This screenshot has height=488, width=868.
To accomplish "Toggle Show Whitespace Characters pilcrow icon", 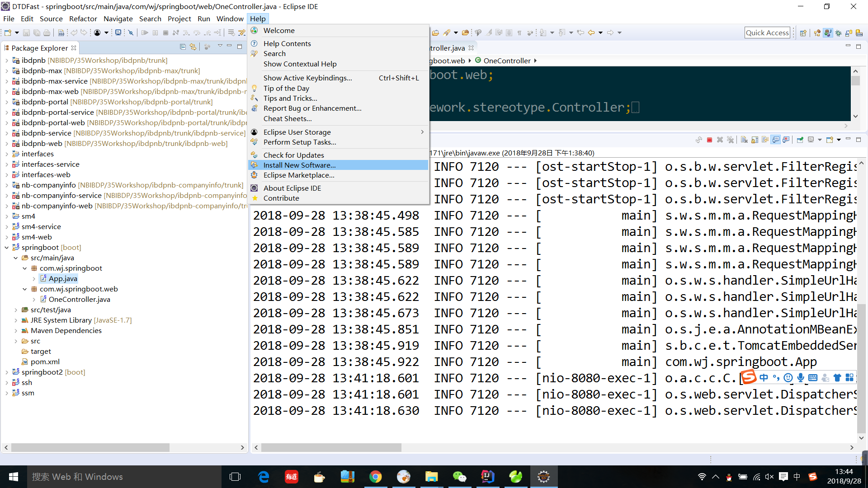I will click(519, 33).
